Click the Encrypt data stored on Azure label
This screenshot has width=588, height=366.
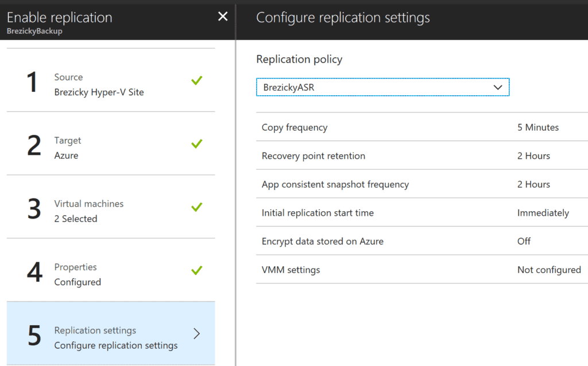coord(323,242)
